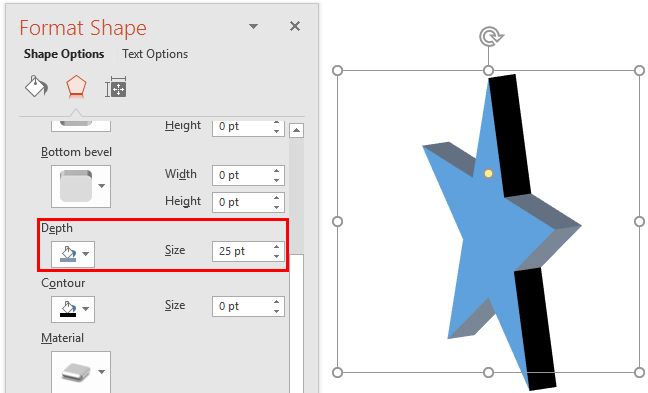Click the Contour color paint bucket icon

(x=68, y=309)
